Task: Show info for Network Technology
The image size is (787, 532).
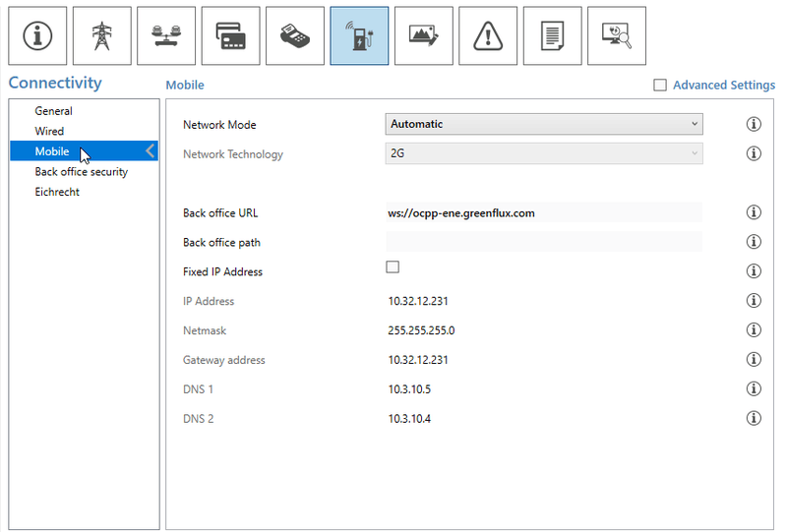Action: (754, 153)
